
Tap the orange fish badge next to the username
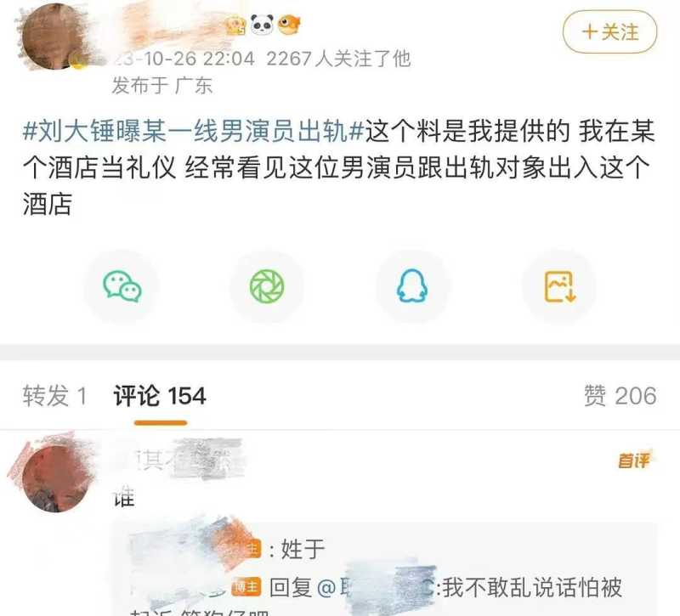289,25
